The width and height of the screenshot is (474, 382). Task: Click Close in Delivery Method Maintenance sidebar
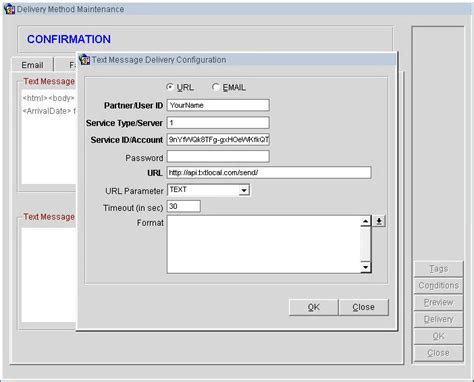click(438, 353)
